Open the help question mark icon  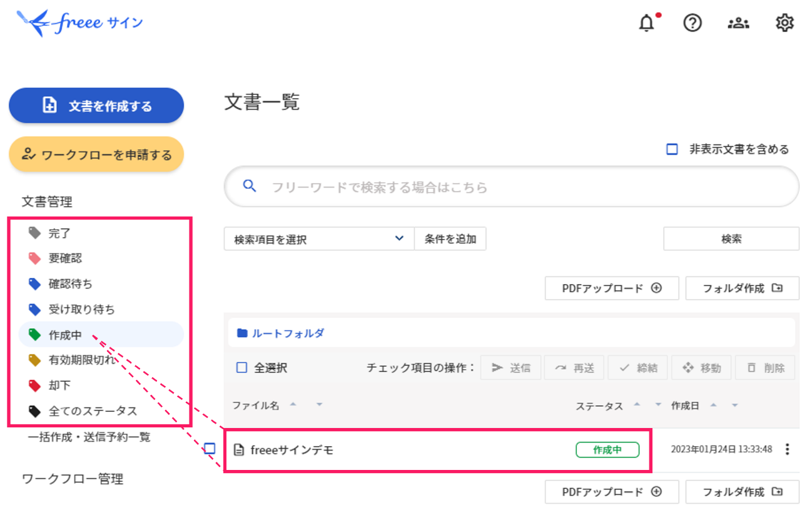[x=693, y=23]
